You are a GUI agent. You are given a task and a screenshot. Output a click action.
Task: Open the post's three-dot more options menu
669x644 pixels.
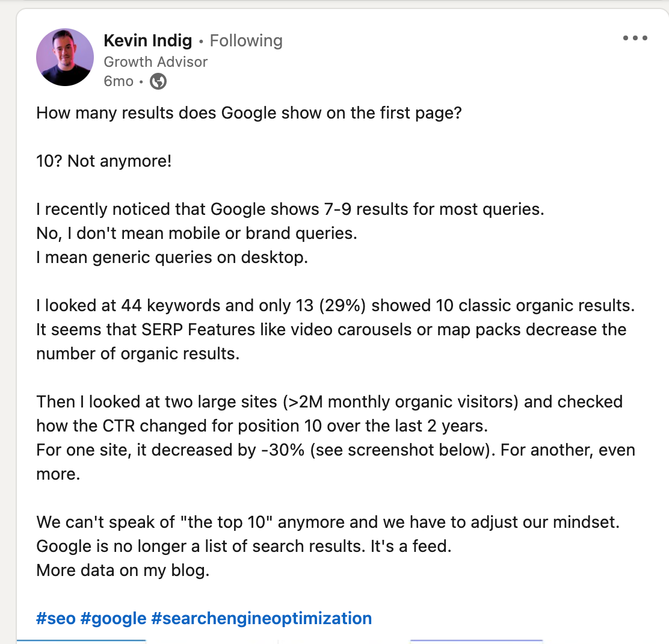(635, 39)
